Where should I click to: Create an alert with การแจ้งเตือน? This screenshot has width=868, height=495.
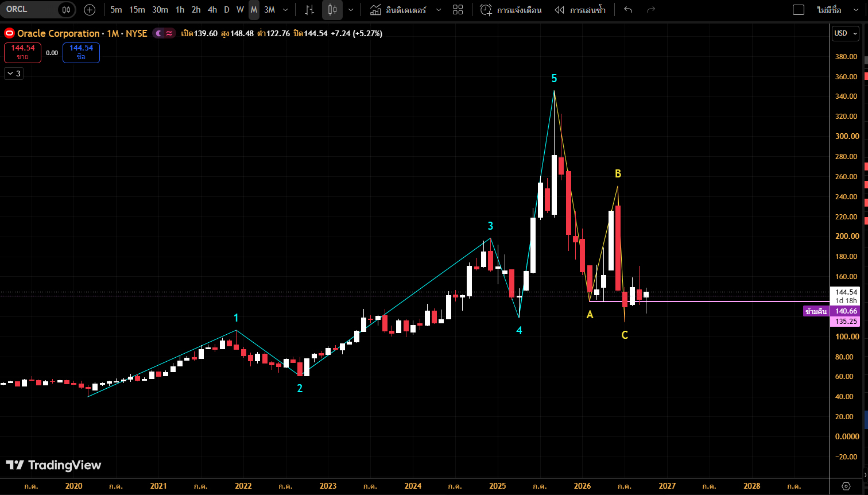(511, 9)
